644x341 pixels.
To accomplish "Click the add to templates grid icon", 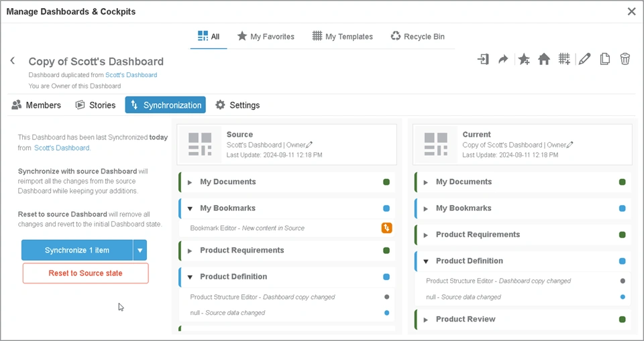I will click(564, 60).
